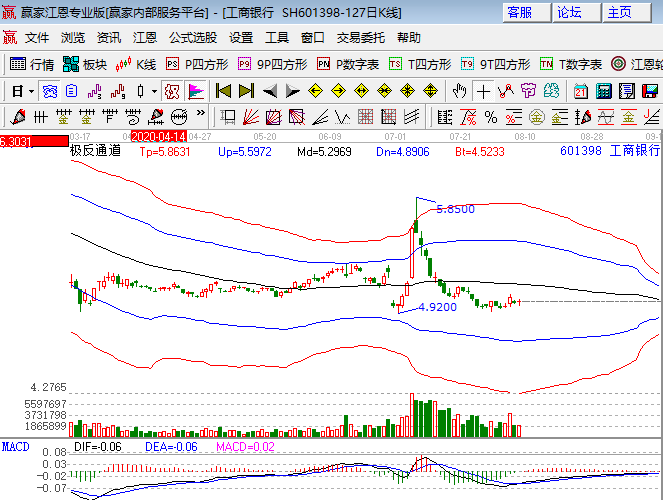663x501 pixels.
Task: Select the red 9-step wave icon
Action: (118, 91)
